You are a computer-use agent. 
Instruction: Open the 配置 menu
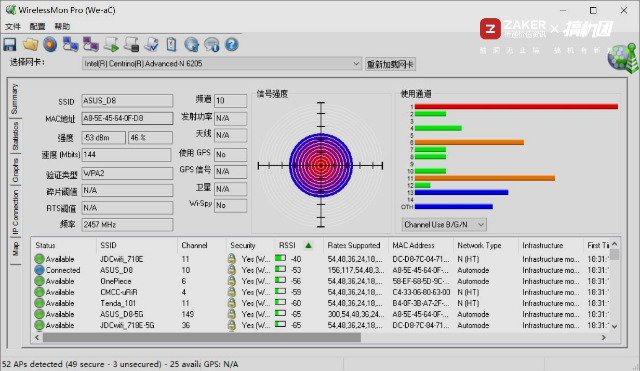(37, 27)
